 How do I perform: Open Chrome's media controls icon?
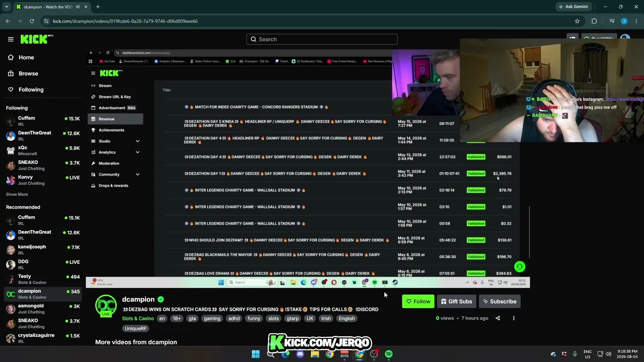coord(612,21)
